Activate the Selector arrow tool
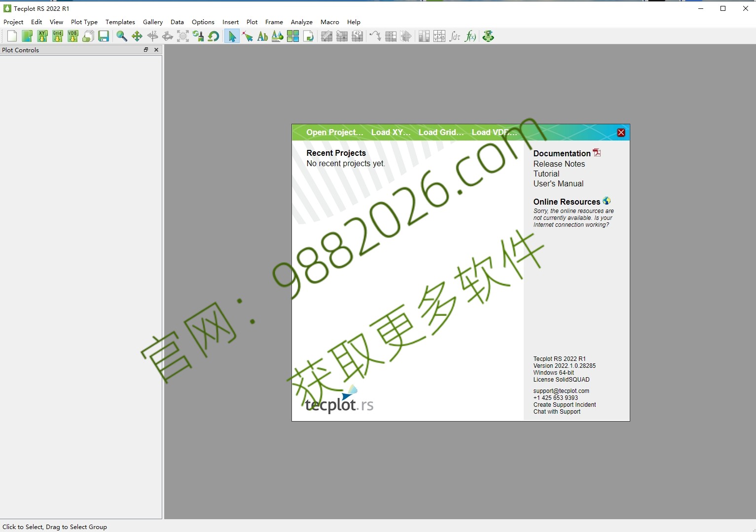The image size is (756, 532). 232,36
